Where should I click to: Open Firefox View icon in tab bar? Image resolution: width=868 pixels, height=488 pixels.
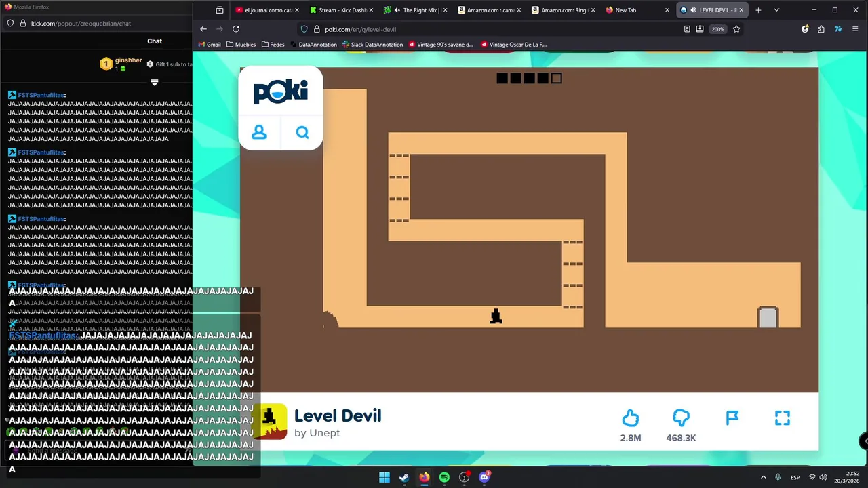point(220,10)
